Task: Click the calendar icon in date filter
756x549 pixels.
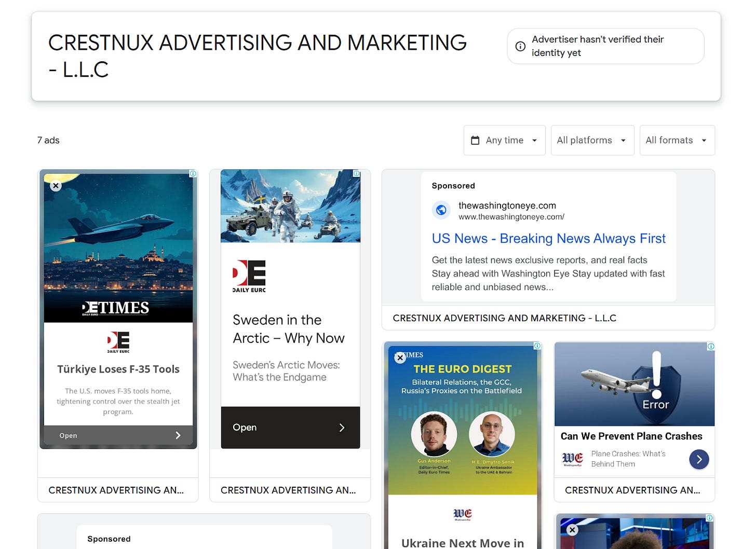Action: [475, 140]
